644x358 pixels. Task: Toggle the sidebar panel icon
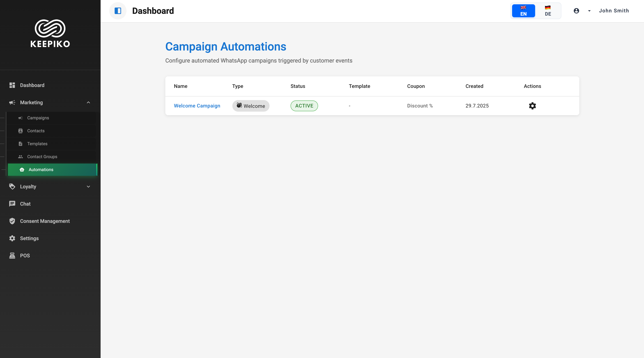pos(118,11)
